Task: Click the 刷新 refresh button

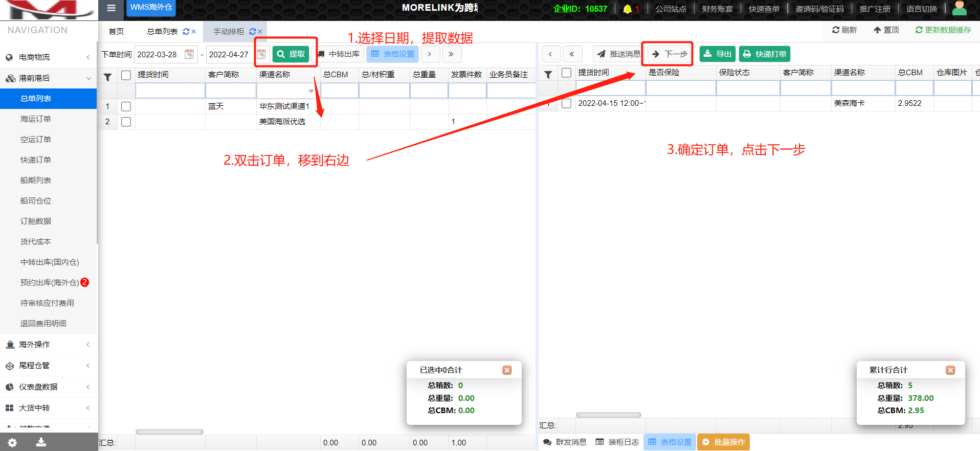Action: (x=844, y=30)
